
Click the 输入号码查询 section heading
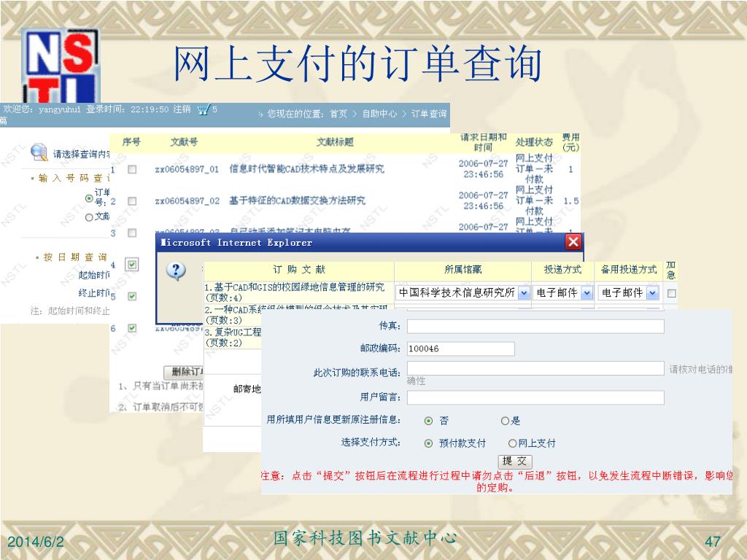[x=74, y=178]
